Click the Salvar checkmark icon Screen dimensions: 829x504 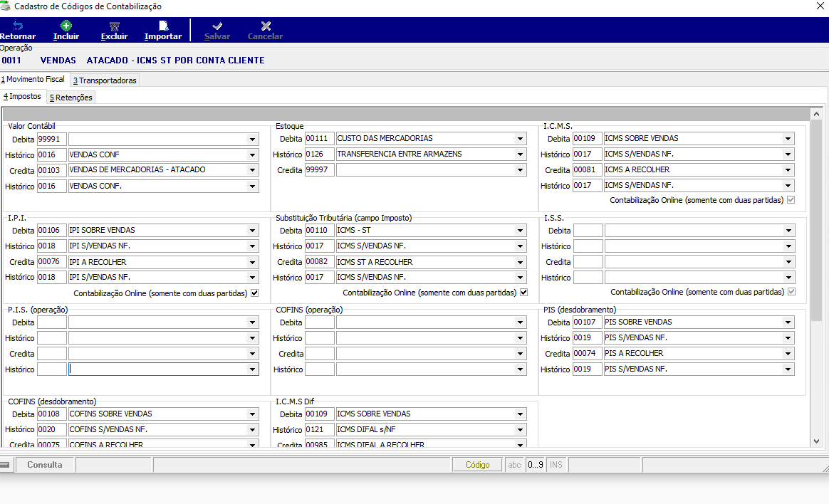click(217, 26)
